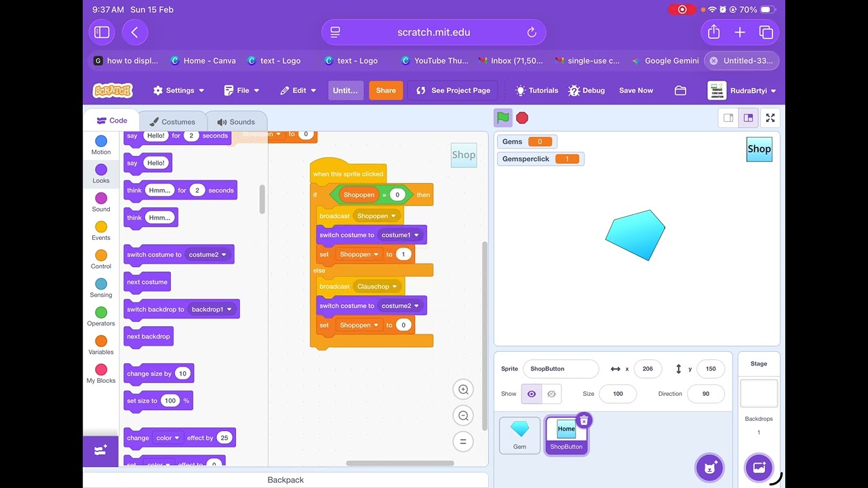Image resolution: width=868 pixels, height=488 pixels.
Task: Select the Operators block category
Action: coord(101,316)
